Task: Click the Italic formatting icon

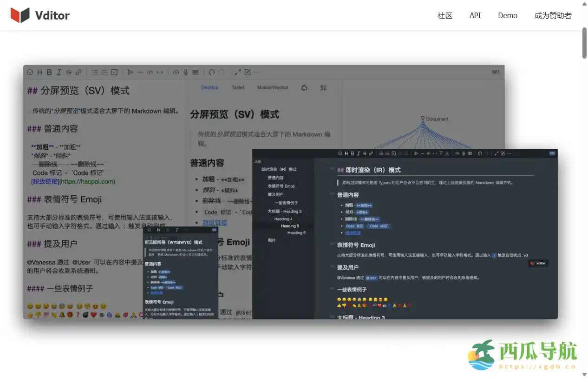Action: pyautogui.click(x=59, y=72)
